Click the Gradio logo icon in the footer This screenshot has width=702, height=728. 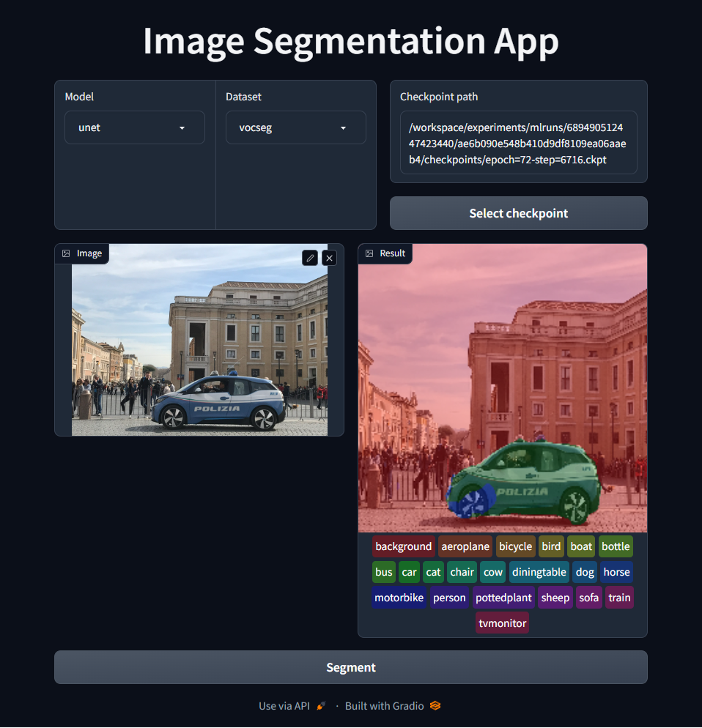point(435,706)
